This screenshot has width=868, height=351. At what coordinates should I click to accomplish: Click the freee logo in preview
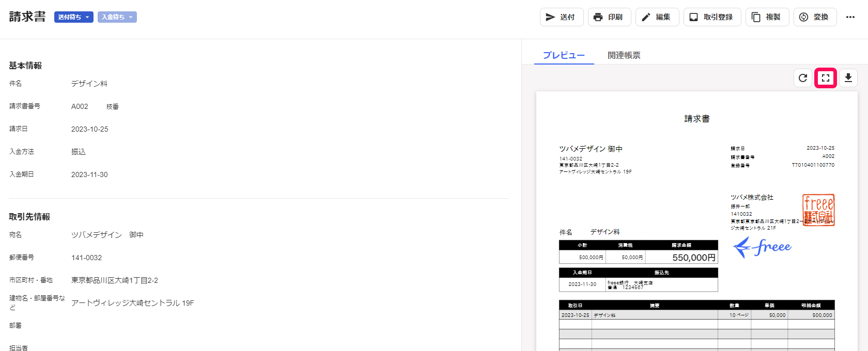[x=763, y=247]
